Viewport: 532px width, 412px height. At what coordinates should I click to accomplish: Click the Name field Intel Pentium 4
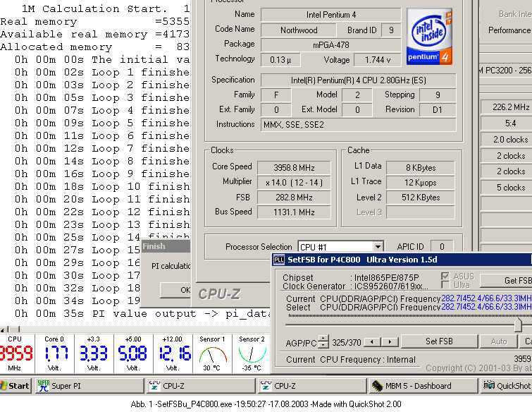click(330, 15)
